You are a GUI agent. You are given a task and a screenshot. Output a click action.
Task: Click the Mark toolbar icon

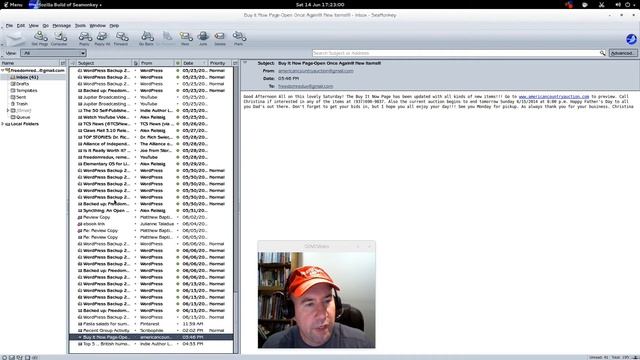(239, 38)
